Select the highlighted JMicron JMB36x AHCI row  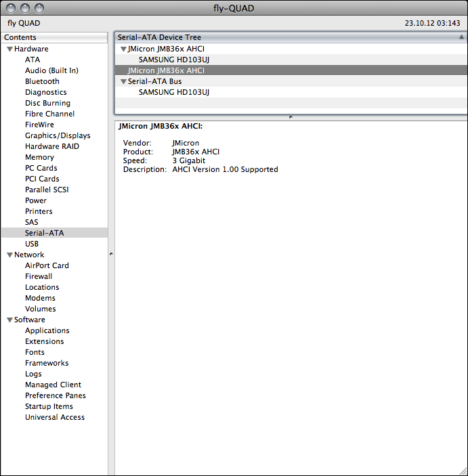(x=166, y=70)
